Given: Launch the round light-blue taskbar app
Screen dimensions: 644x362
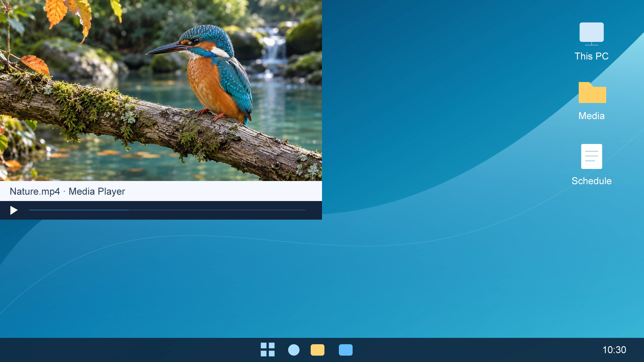Looking at the screenshot, I should [294, 350].
